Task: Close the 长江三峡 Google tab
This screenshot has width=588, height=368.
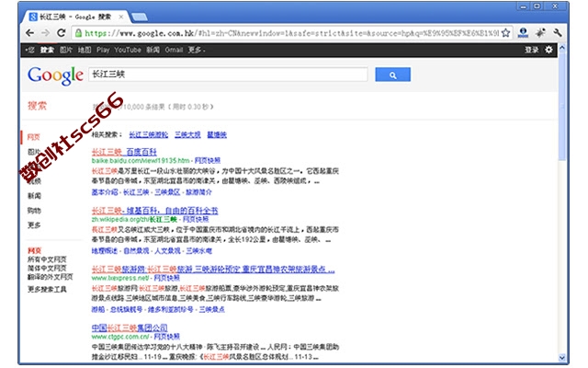Action: click(120, 17)
